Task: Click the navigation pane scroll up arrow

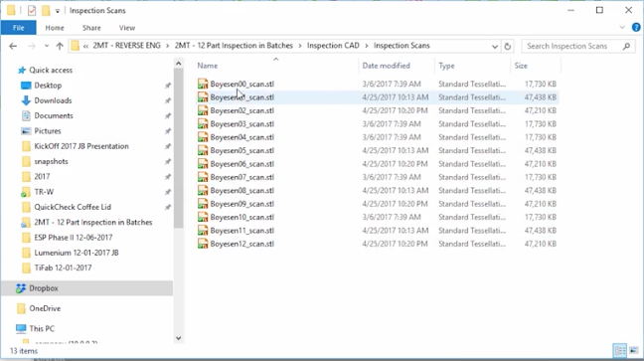Action: 178,64
